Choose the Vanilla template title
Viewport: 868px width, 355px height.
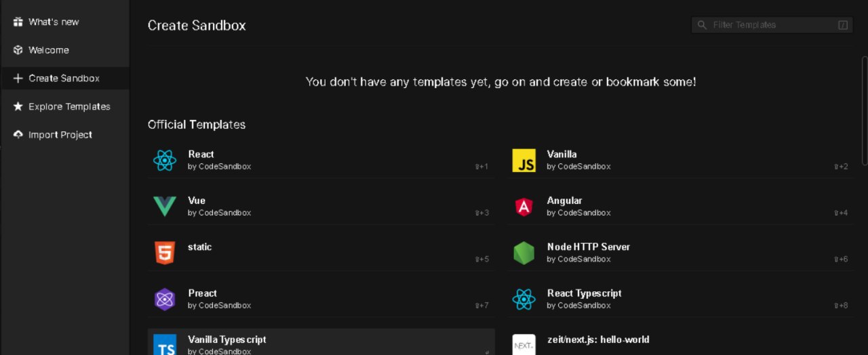(x=562, y=154)
